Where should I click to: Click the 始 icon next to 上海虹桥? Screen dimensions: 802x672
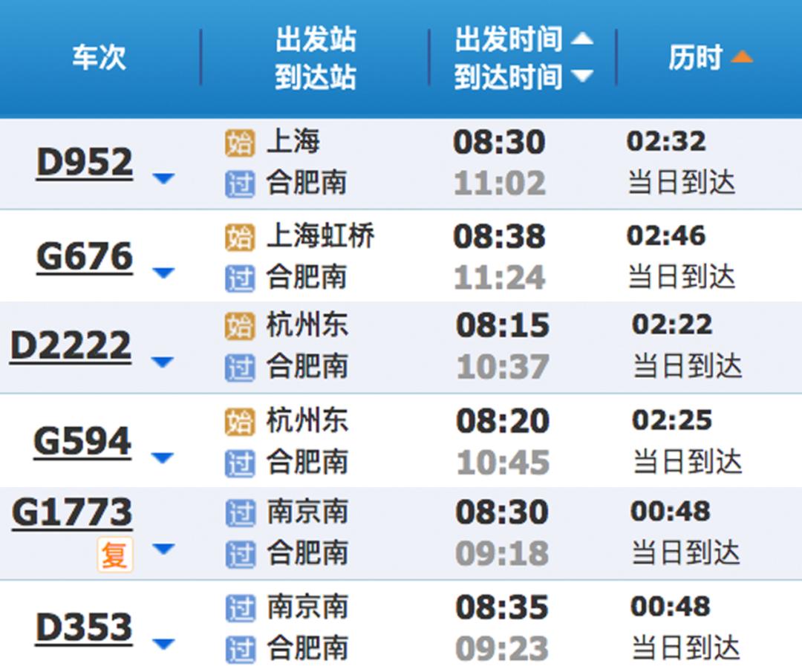tap(239, 238)
